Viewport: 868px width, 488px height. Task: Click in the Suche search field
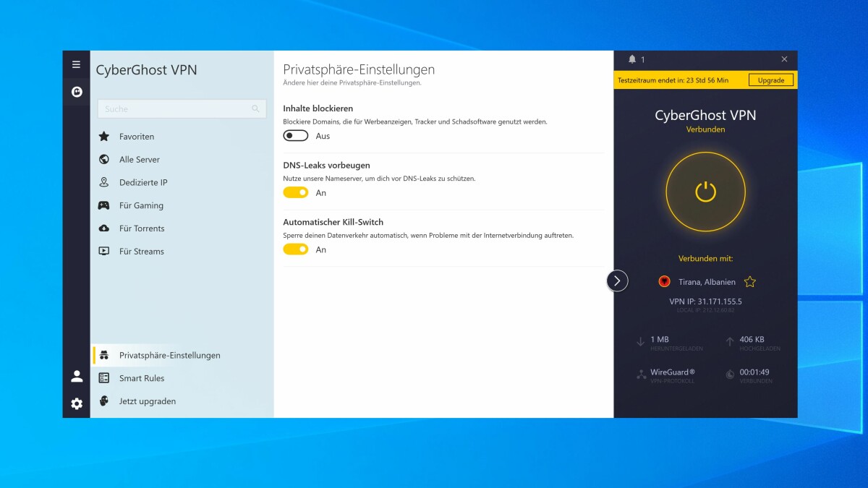[182, 109]
